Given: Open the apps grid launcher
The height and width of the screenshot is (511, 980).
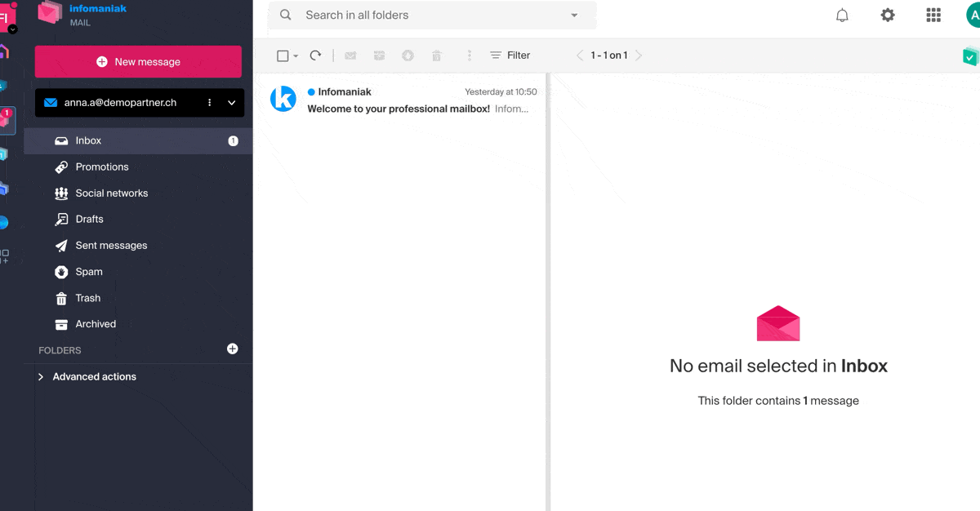Looking at the screenshot, I should tap(933, 15).
